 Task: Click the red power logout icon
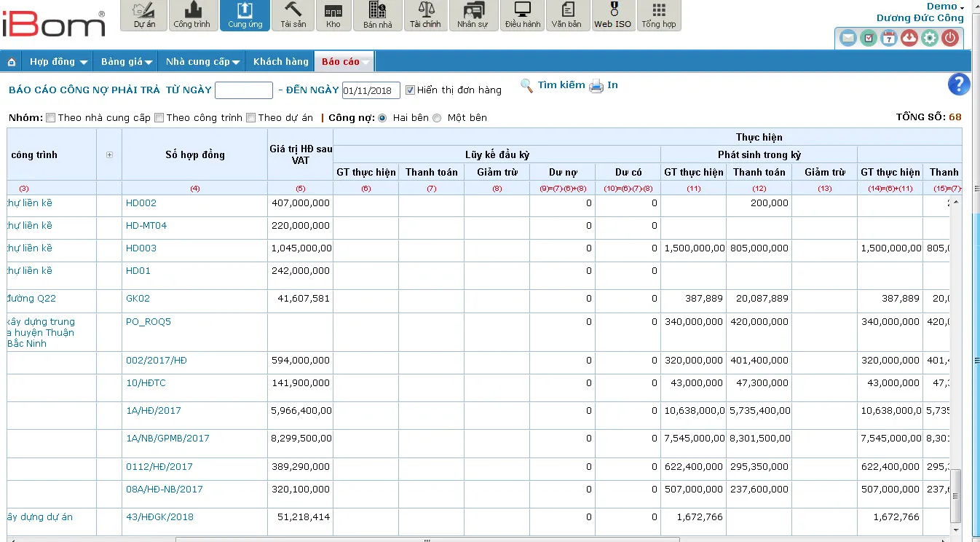coord(949,38)
